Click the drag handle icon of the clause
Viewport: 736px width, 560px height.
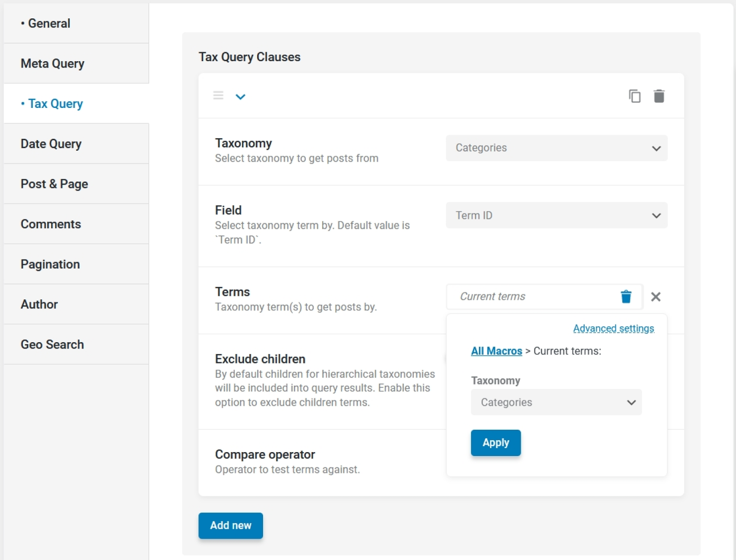(218, 95)
